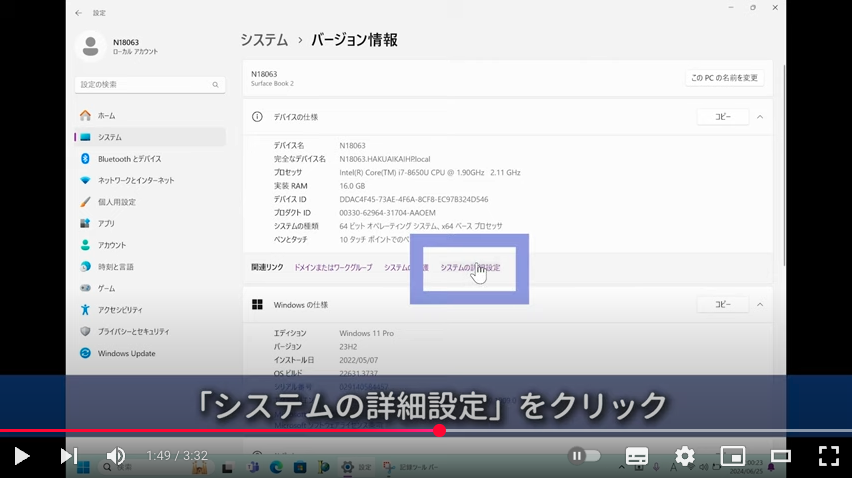Open システムの詳細設定 link

coord(470,268)
